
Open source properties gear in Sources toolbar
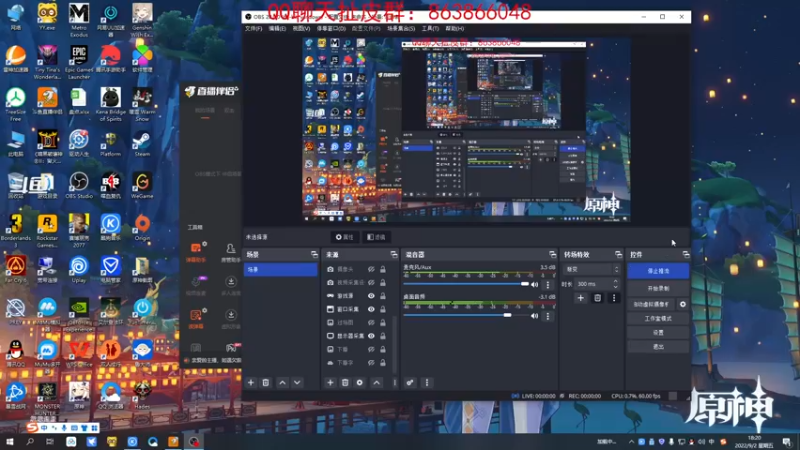click(x=360, y=383)
